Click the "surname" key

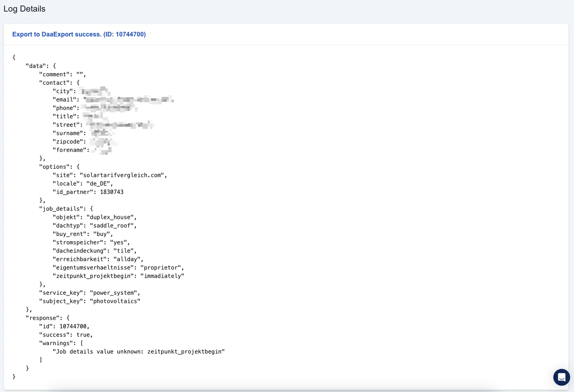tap(68, 133)
